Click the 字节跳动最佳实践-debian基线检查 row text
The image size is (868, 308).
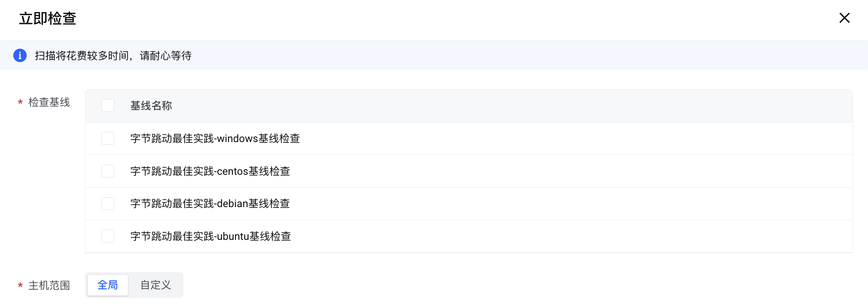tap(210, 204)
